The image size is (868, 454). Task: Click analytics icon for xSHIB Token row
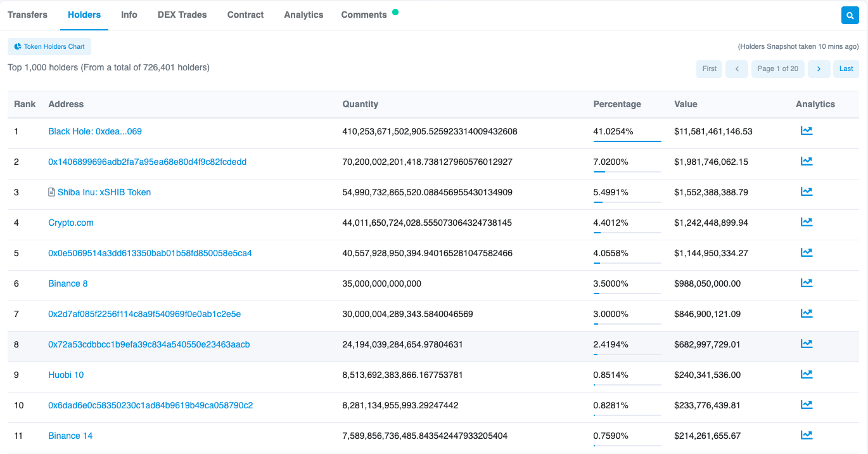pyautogui.click(x=806, y=192)
